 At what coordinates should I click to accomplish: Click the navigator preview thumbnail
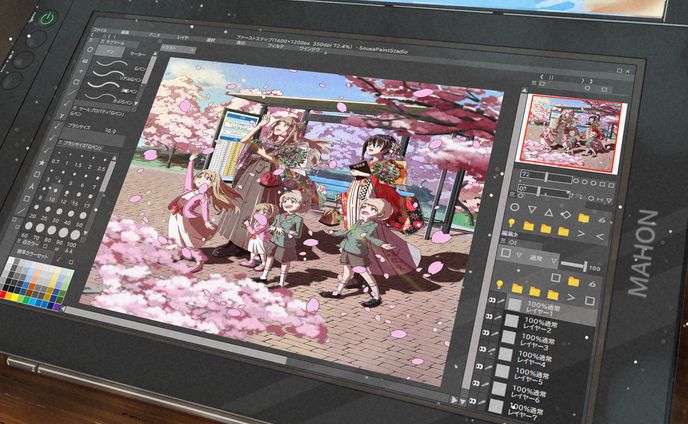[571, 133]
